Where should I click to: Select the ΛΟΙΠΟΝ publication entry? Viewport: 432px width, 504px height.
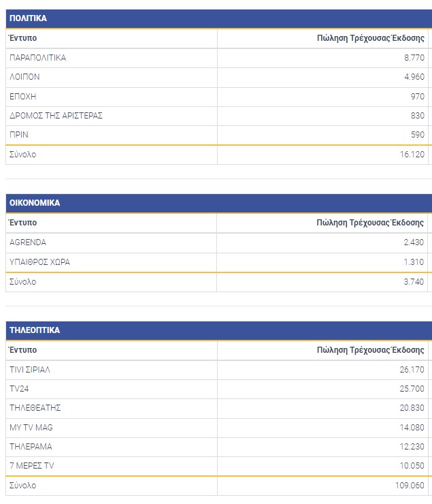[24, 77]
